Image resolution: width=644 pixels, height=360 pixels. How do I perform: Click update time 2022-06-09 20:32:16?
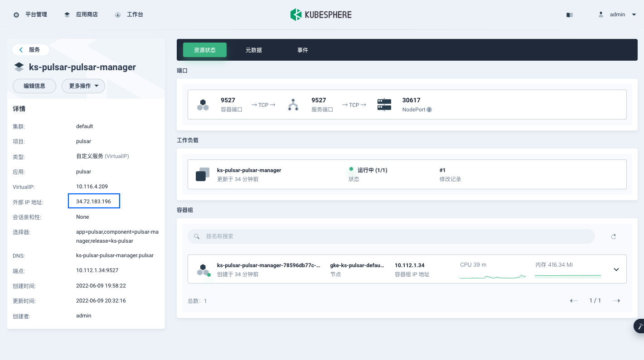click(x=101, y=301)
